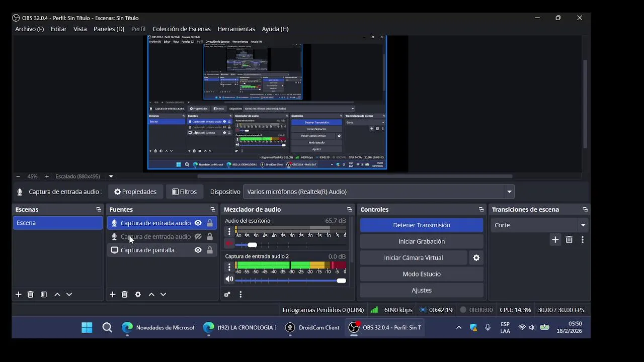
Task: Open Ajustes from the Controles panel
Action: click(422, 290)
